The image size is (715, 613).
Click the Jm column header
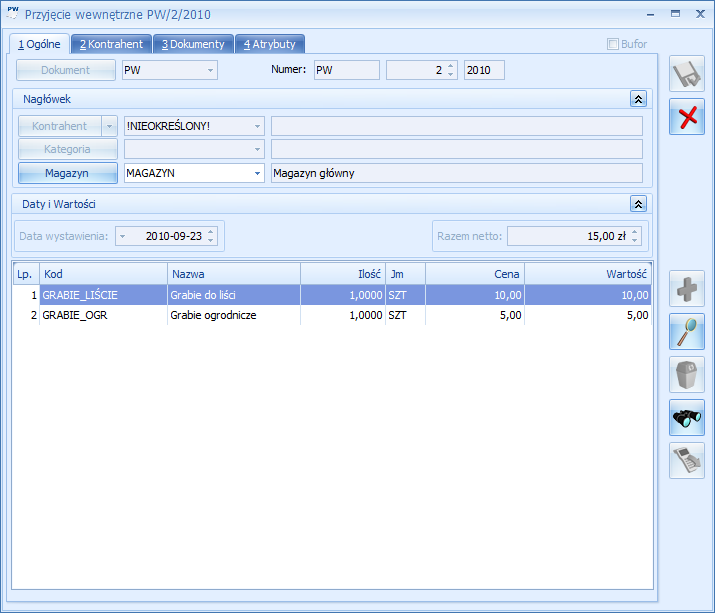coord(405,274)
